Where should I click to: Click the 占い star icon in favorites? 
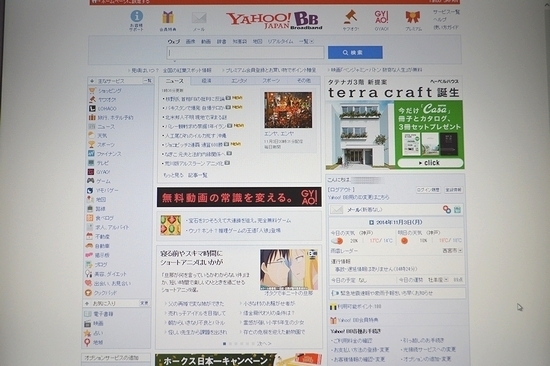(87, 333)
